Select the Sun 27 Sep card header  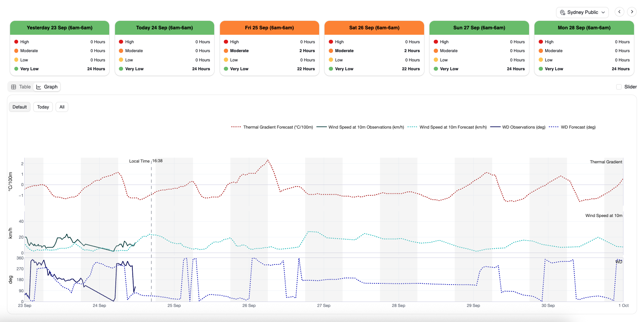point(479,28)
